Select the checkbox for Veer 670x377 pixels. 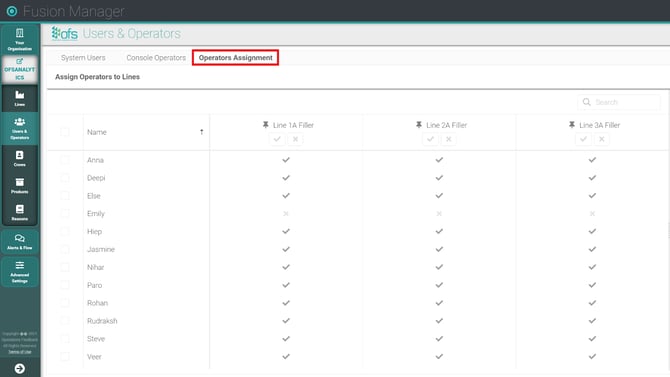[x=65, y=356]
